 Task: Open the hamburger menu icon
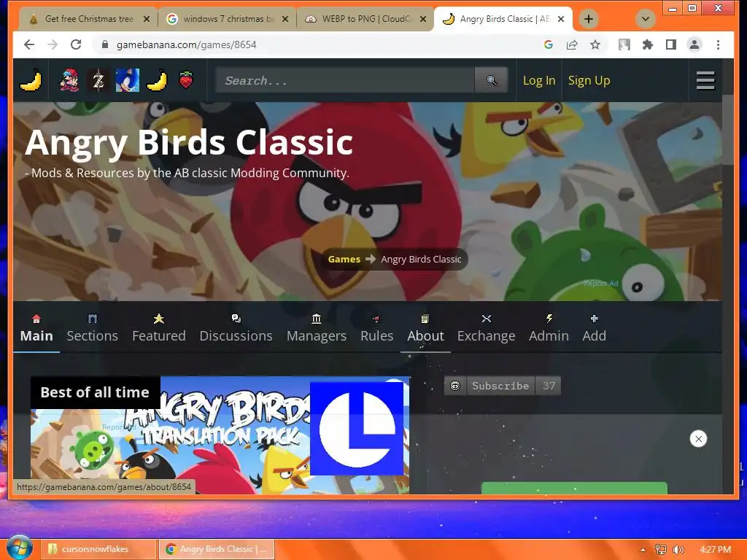coord(705,80)
